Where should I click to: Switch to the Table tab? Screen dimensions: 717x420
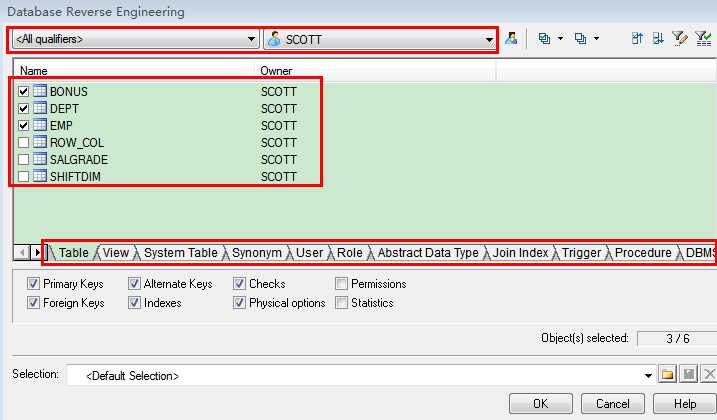point(73,253)
